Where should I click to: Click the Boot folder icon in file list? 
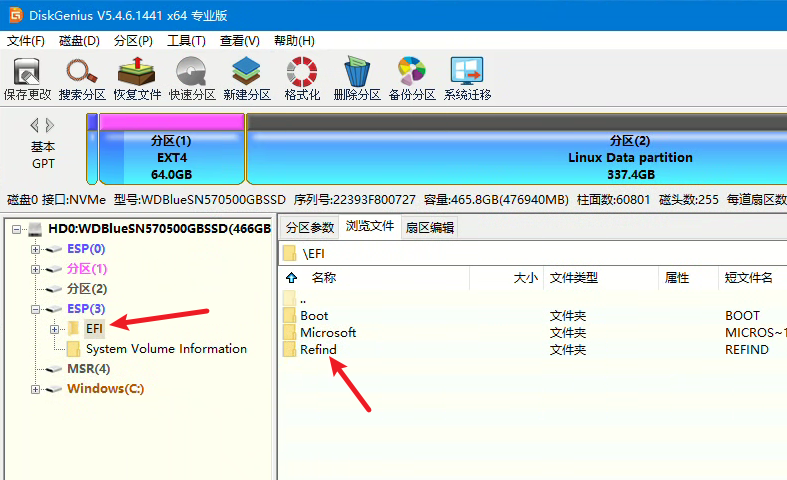[x=289, y=315]
